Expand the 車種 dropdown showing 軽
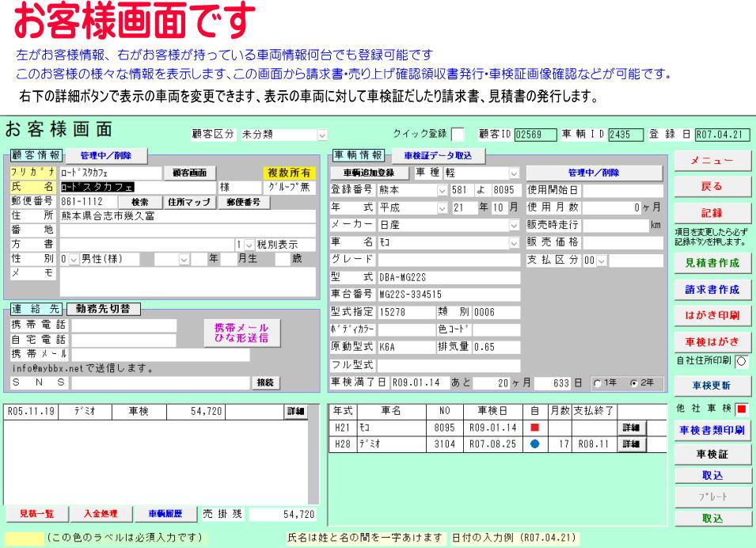Screen dimensions: 756x548 pyautogui.click(x=514, y=173)
